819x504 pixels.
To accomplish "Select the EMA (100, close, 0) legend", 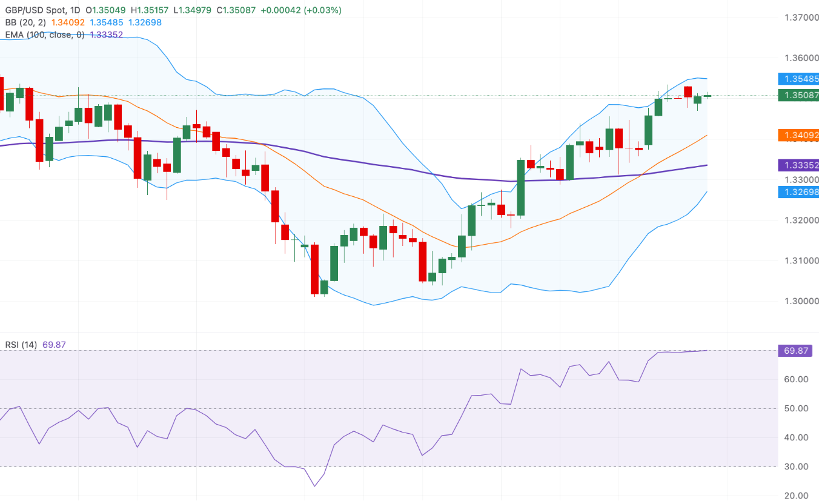I will [45, 35].
